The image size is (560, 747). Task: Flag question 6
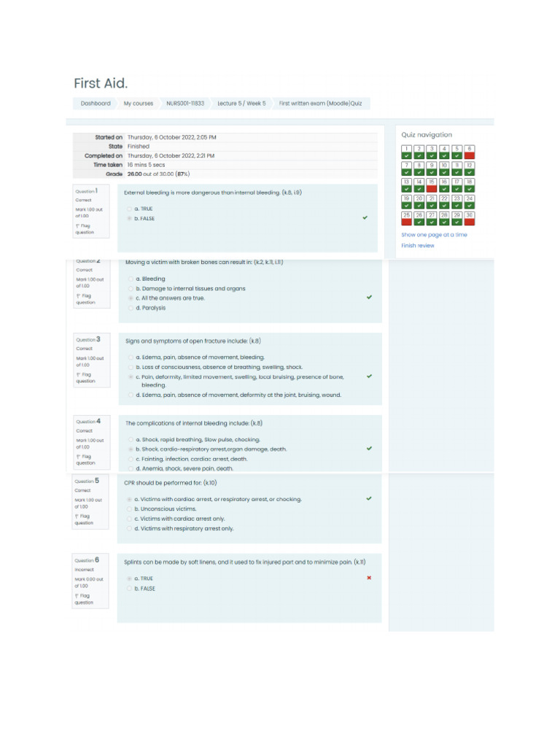(x=84, y=600)
